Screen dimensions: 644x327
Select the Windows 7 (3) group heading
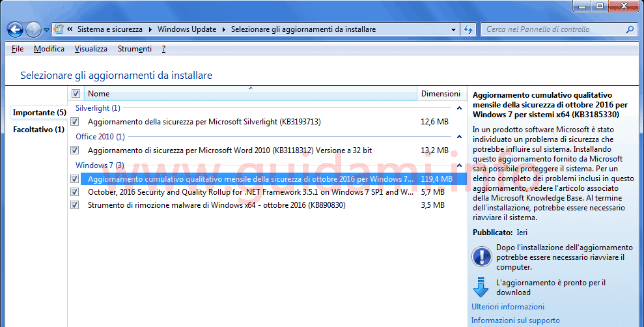coord(100,165)
